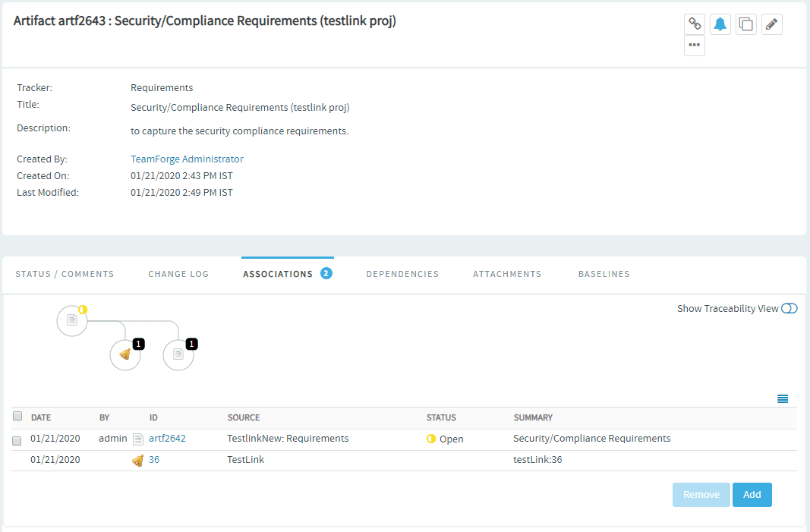
Task: Click the root artifact node in the association graph
Action: point(72,321)
